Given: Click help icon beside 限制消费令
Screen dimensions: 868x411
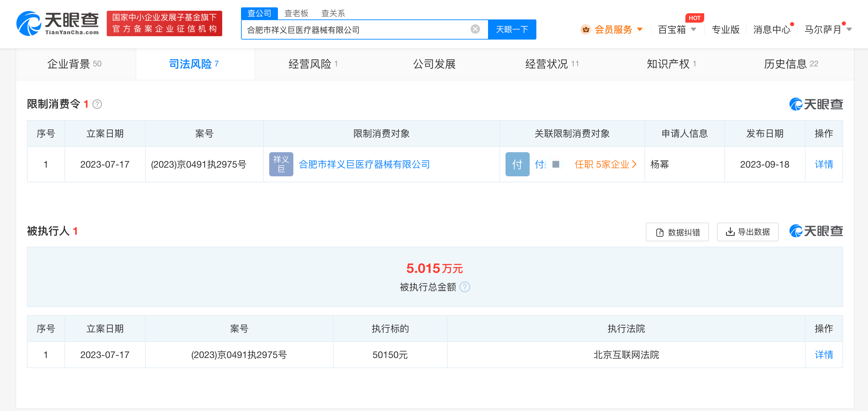Looking at the screenshot, I should (x=97, y=104).
